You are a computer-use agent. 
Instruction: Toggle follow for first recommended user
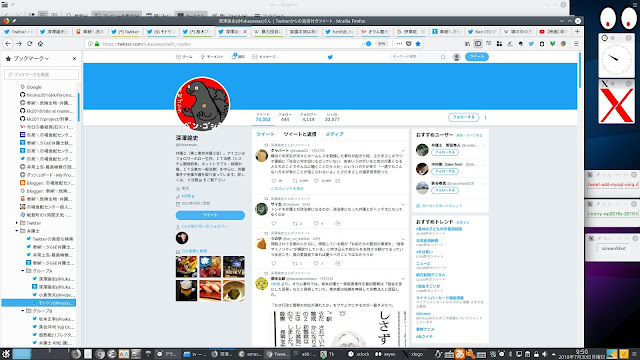[x=445, y=152]
